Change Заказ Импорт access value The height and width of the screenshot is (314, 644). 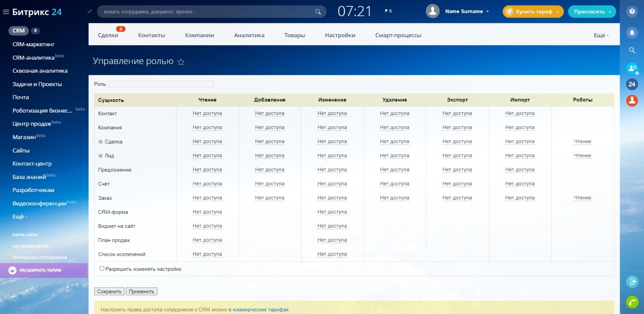pyautogui.click(x=520, y=198)
